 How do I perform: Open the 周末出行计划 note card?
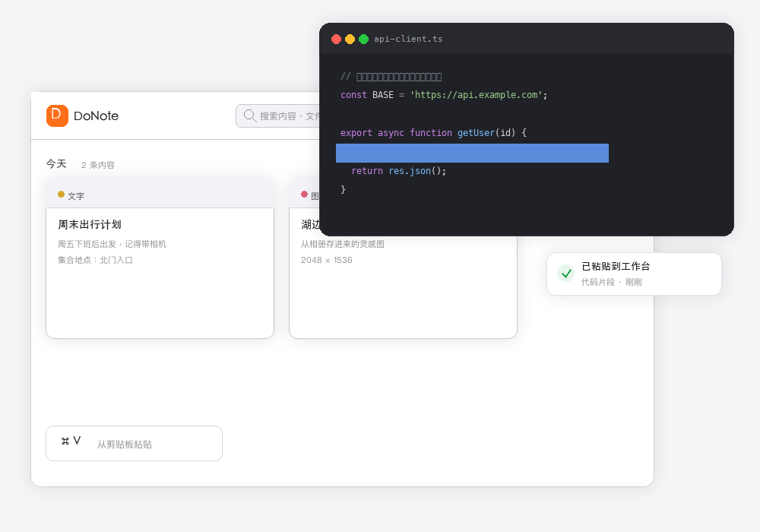tap(160, 258)
